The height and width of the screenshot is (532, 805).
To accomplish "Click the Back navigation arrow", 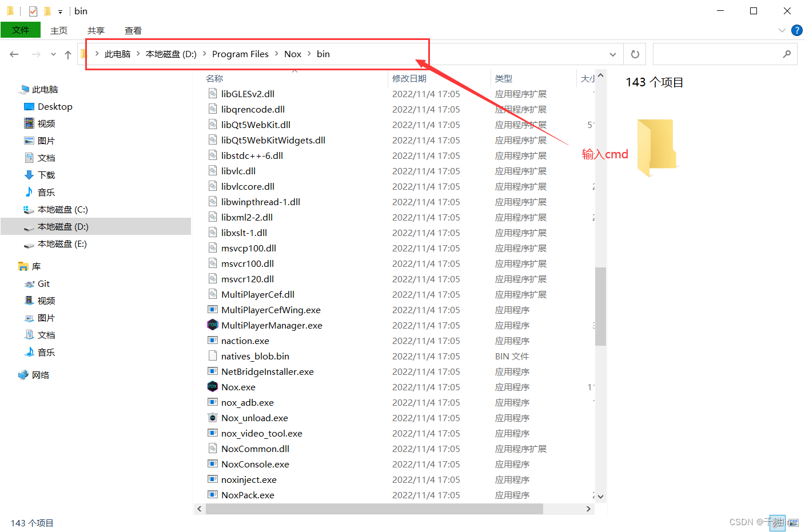I will 14,54.
